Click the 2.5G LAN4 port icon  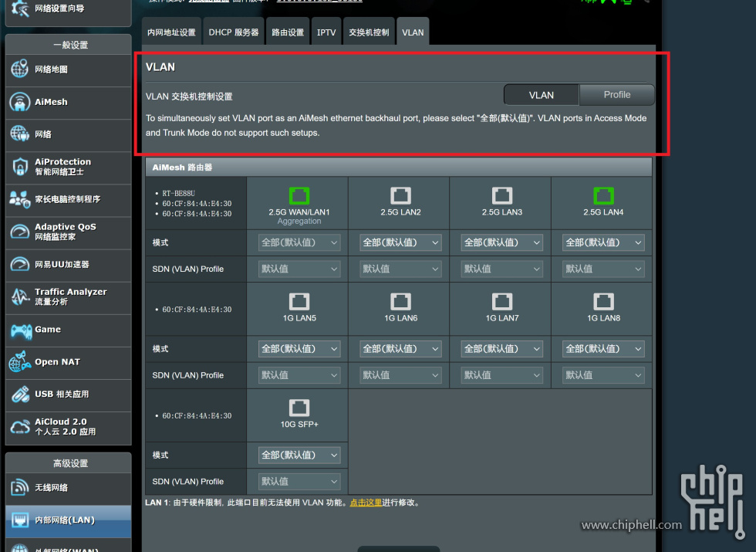tap(603, 195)
